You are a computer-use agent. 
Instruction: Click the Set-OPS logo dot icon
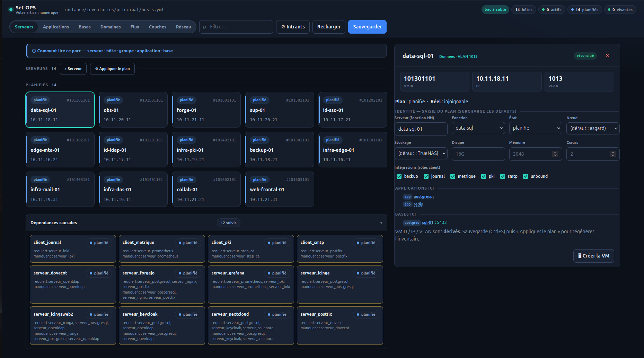tap(11, 9)
